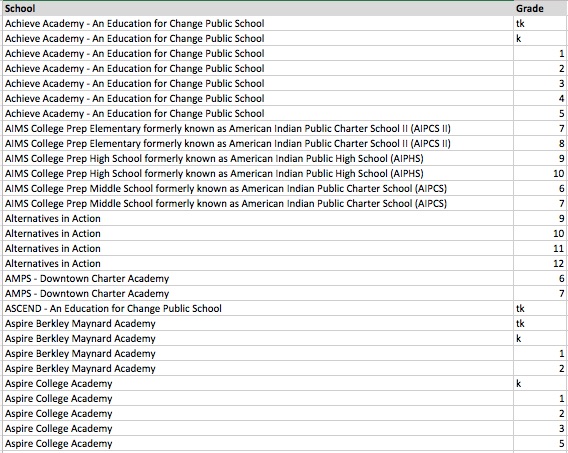Click Alternatives in Action grade 9 school cell

pos(258,218)
